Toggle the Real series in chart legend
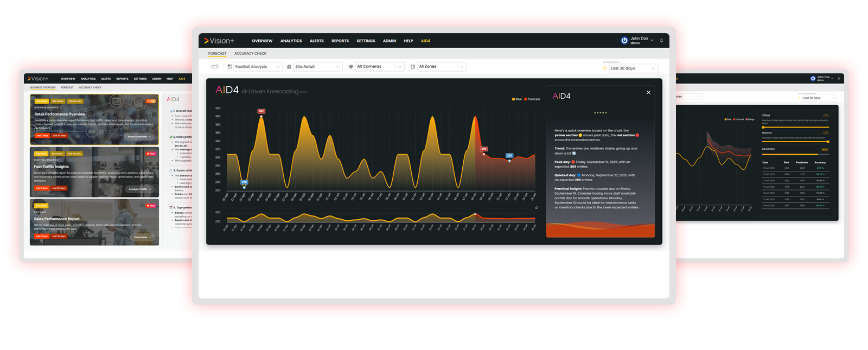Screen dimensions: 868x350 point(516,99)
